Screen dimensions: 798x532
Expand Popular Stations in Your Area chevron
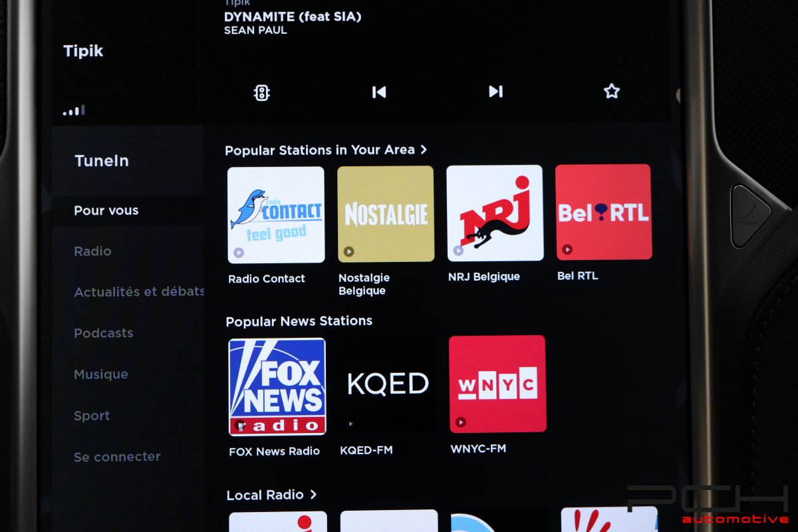(424, 150)
